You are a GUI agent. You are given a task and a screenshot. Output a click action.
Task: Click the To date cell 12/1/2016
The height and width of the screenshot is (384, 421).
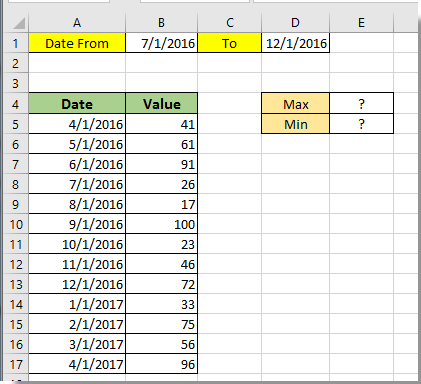coord(295,43)
